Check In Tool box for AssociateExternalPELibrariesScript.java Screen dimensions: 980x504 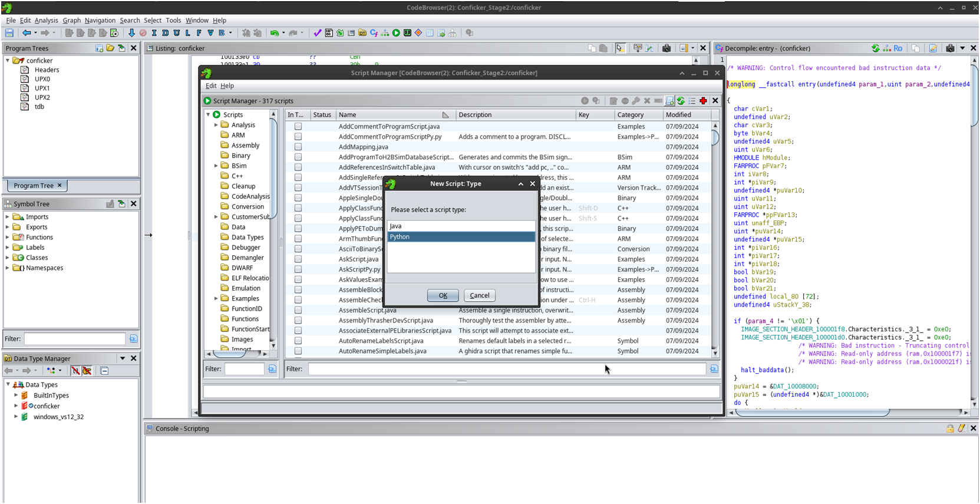tap(298, 331)
